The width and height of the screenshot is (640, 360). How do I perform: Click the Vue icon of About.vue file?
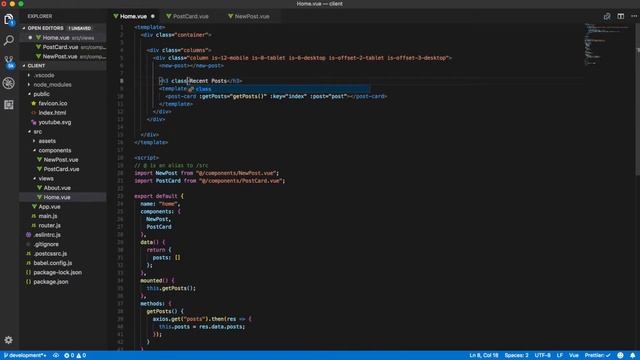(39, 188)
